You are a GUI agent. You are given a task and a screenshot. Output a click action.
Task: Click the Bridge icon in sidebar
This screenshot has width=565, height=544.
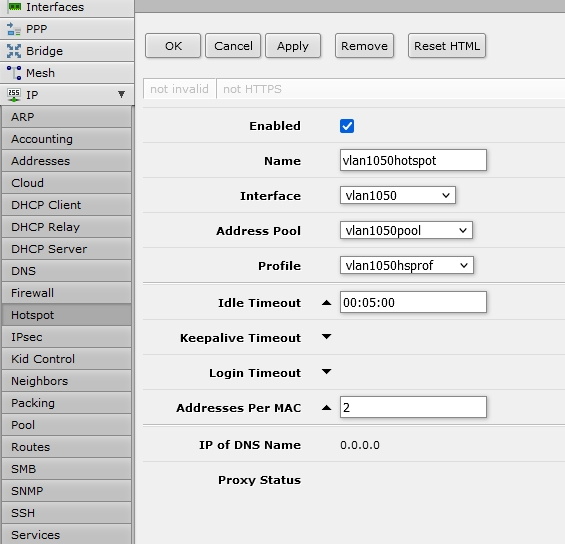14,51
